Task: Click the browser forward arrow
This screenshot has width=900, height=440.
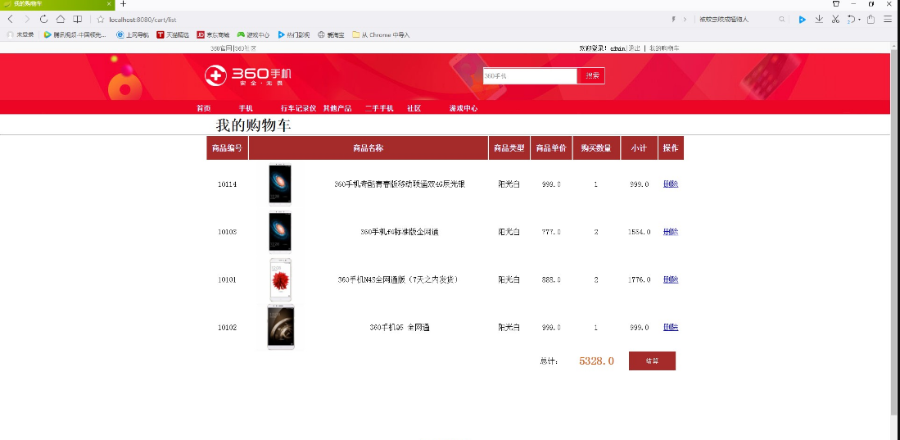Action: 26,19
